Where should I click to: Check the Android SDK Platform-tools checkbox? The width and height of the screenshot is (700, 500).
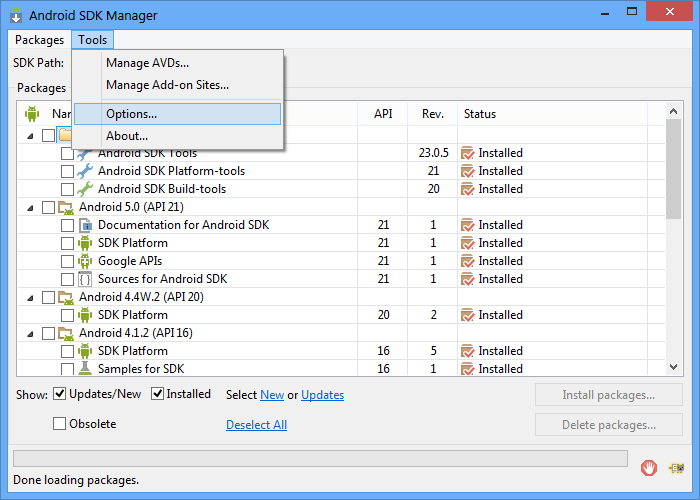[x=67, y=171]
